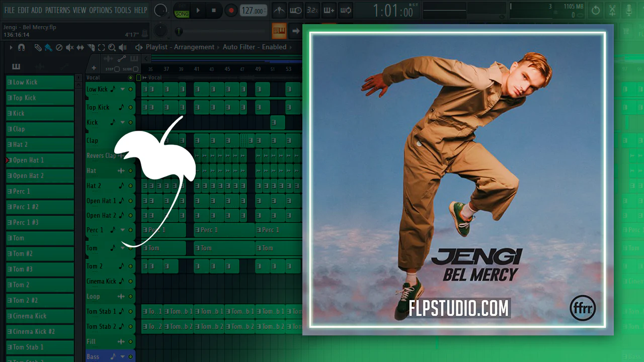Viewport: 644px width, 362px height.
Task: Mute the Tom 2 track LED
Action: click(x=131, y=266)
